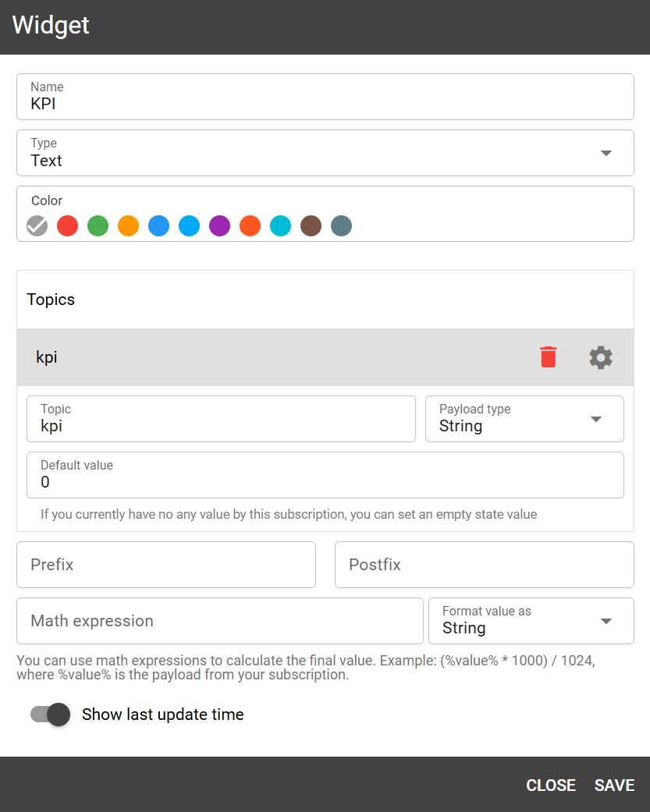Select the green color swatch
The height and width of the screenshot is (812, 650).
tap(98, 225)
